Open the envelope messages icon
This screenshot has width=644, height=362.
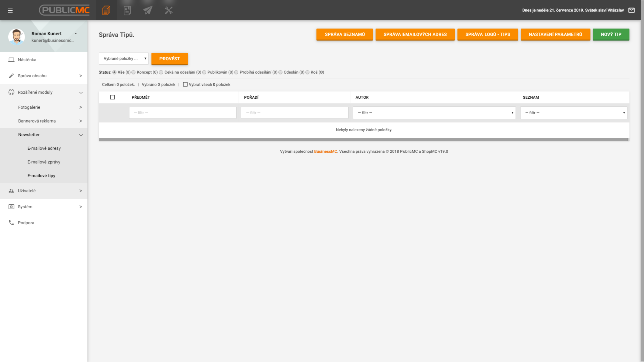point(632,10)
